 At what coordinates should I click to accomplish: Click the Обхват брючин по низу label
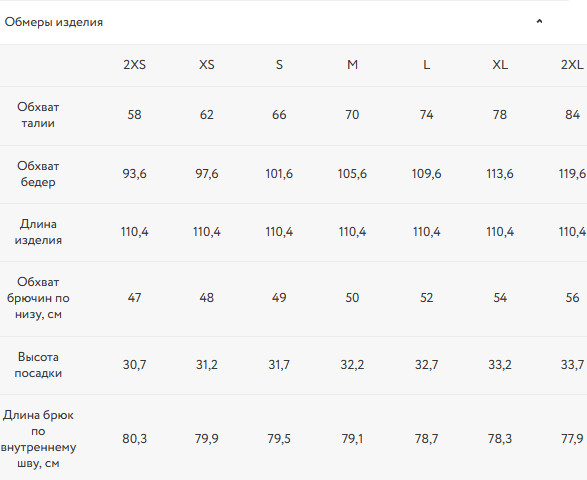click(x=38, y=298)
